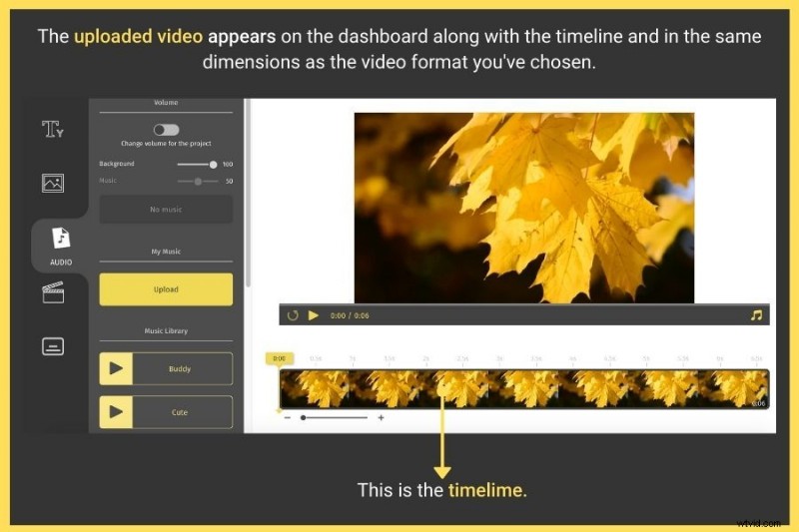The image size is (799, 532).
Task: Toggle change volume for the project
Action: point(166,130)
